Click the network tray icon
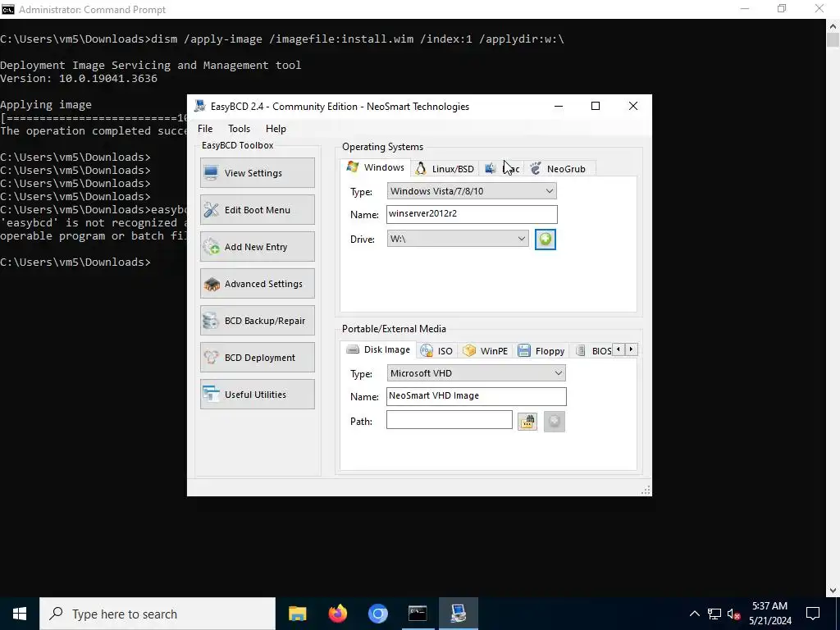 pyautogui.click(x=714, y=614)
